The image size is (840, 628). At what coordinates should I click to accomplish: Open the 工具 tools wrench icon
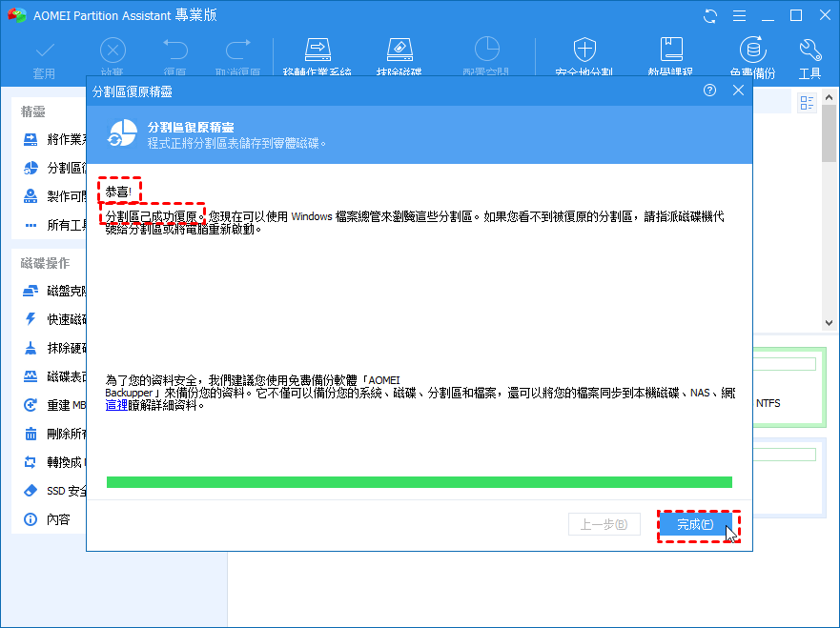coord(810,50)
